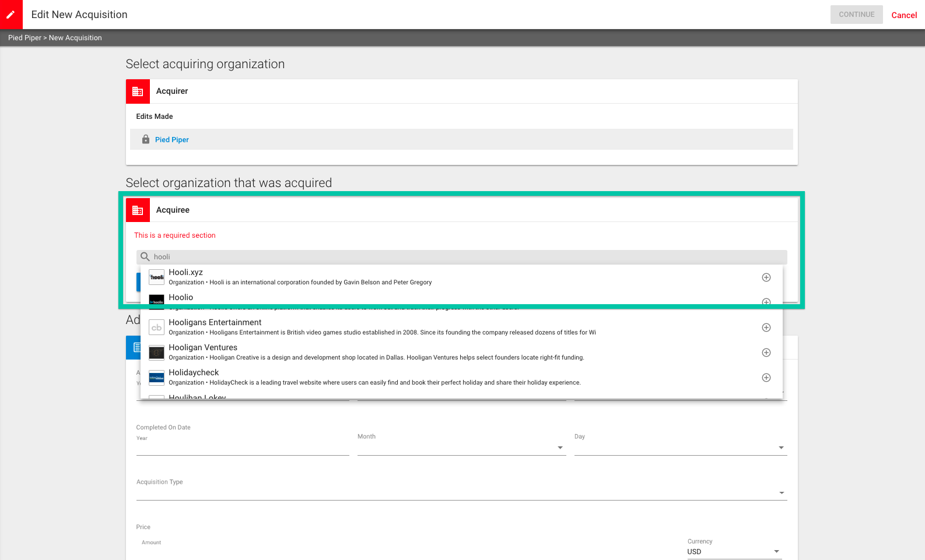Click the Hooligans Entertainment cb logo thumbnail

(156, 327)
